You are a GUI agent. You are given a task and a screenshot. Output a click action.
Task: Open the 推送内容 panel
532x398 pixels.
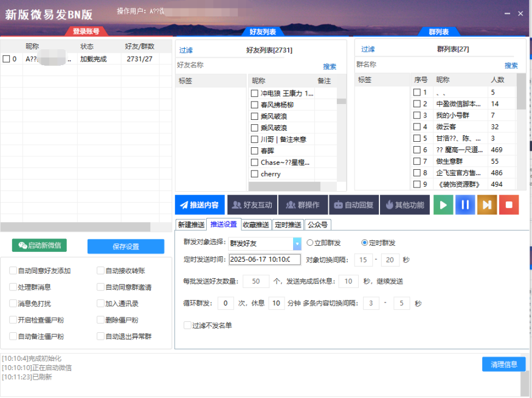pyautogui.click(x=200, y=205)
